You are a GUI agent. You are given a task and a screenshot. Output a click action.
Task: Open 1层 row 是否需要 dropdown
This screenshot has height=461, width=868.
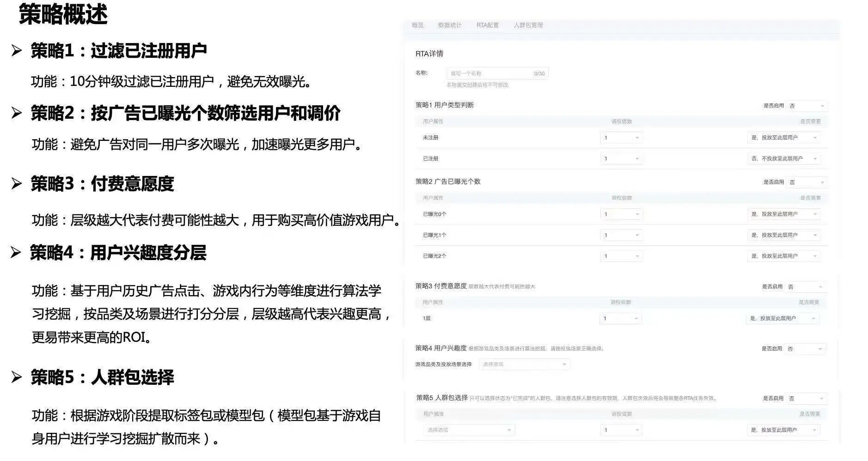(x=782, y=318)
